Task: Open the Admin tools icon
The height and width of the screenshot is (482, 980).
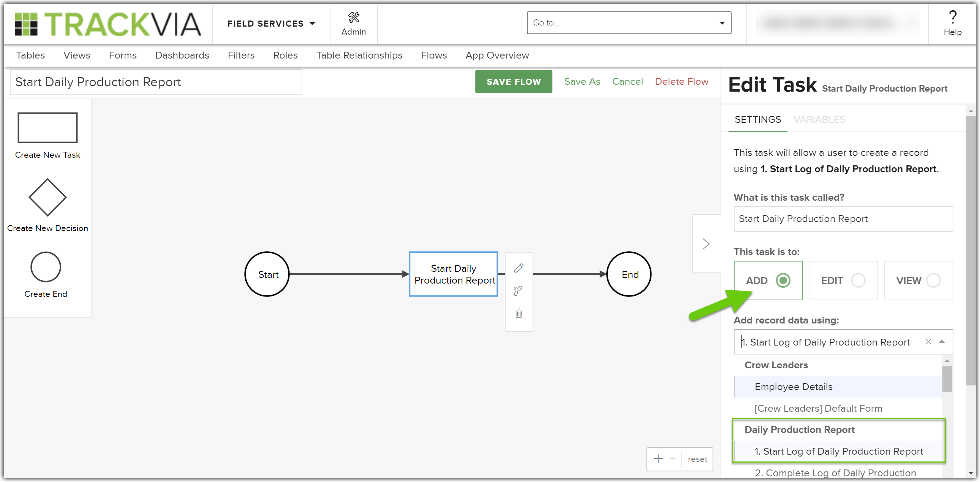Action: 353,17
